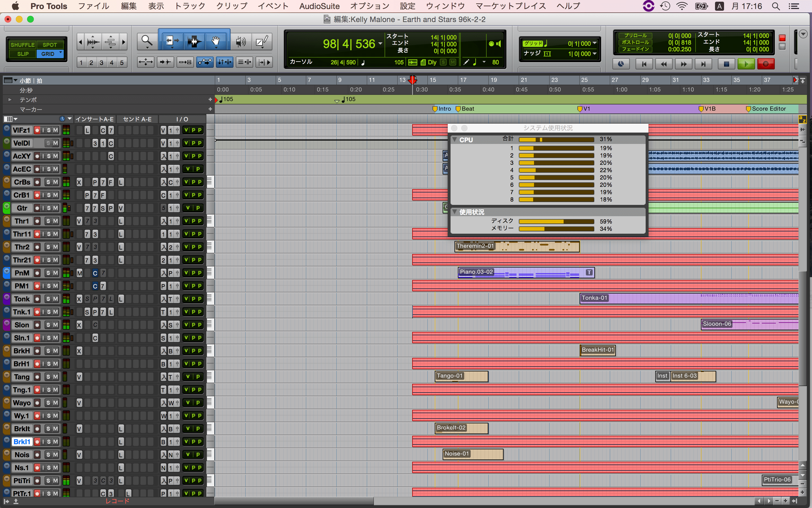Select the Zoomer magnifier tool
This screenshot has height=508, width=812.
[147, 41]
